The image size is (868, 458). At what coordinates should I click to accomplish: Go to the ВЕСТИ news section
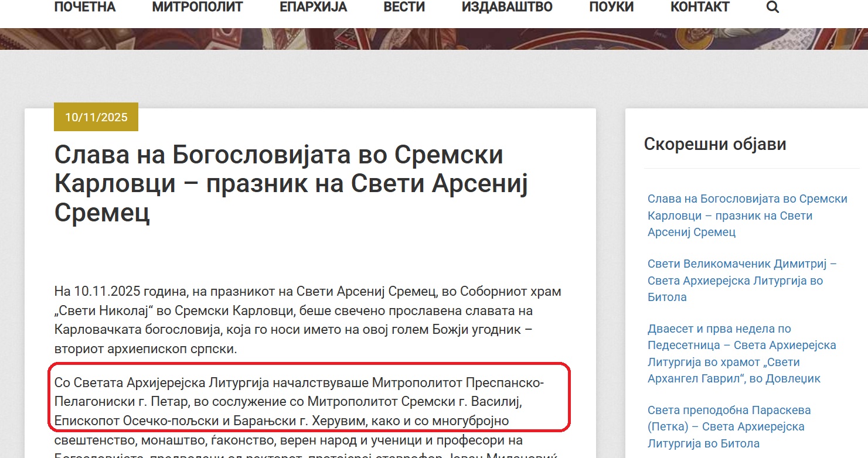pyautogui.click(x=404, y=8)
